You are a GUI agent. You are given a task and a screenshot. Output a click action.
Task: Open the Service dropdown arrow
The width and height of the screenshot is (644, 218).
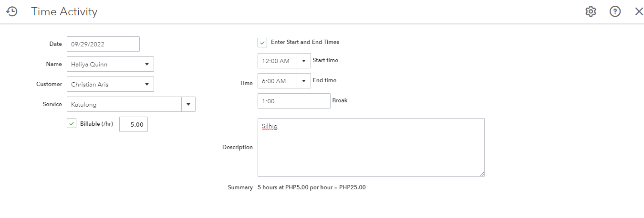click(188, 104)
